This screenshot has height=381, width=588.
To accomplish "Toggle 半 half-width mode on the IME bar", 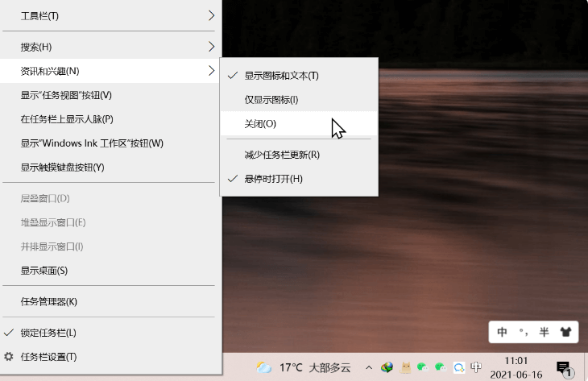I will [545, 332].
